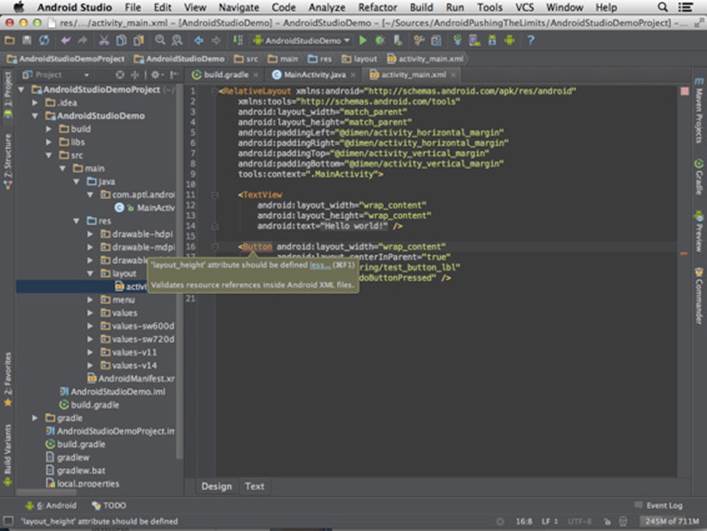
Task: Click the Undo arrow icon
Action: click(x=66, y=41)
